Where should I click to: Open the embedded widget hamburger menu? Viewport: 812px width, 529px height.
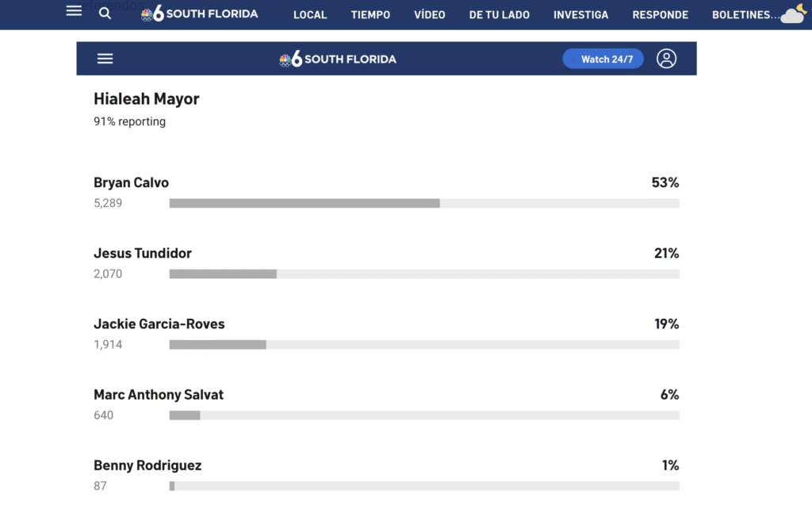pyautogui.click(x=105, y=59)
